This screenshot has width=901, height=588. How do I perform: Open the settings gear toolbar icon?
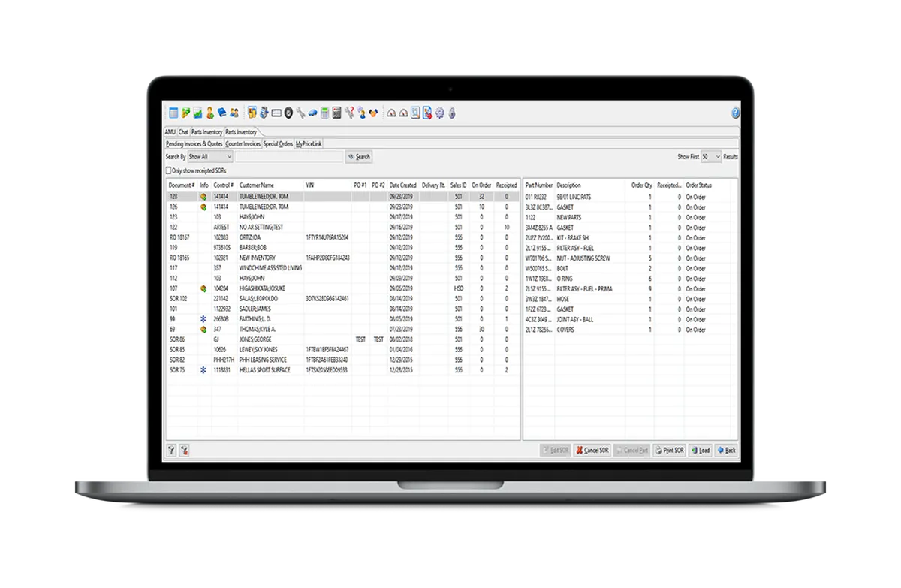(x=440, y=113)
